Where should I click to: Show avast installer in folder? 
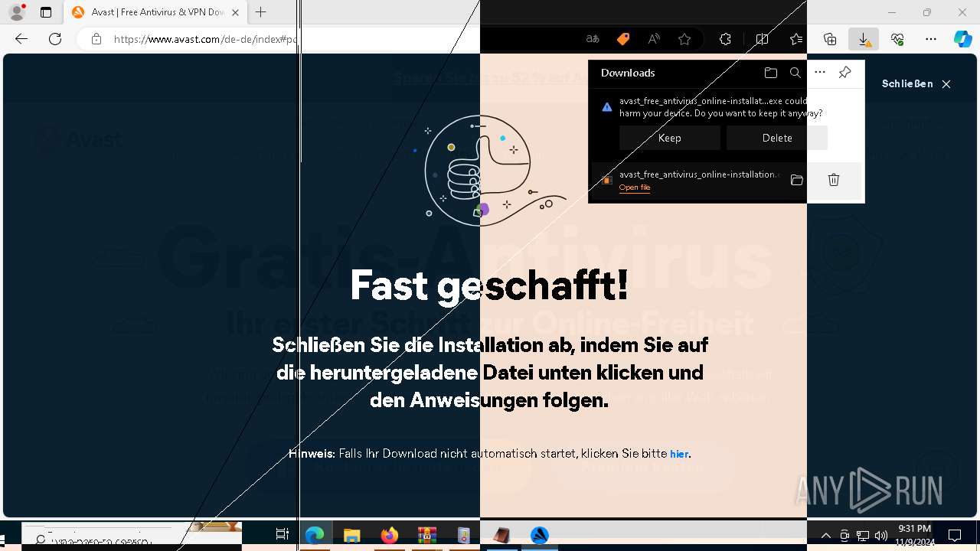click(797, 180)
